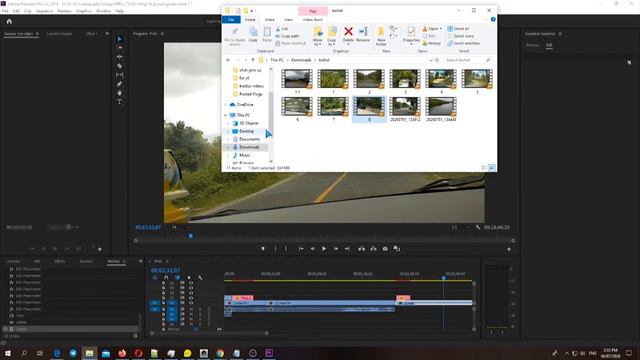Viewport: 640px width, 360px height.
Task: Click the timeline playhead handle
Action: (444, 278)
